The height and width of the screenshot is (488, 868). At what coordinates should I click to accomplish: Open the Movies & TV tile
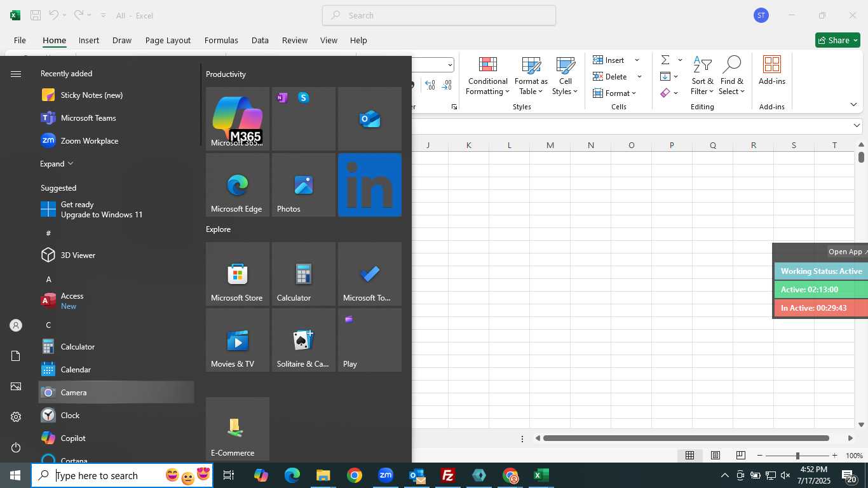pos(238,340)
